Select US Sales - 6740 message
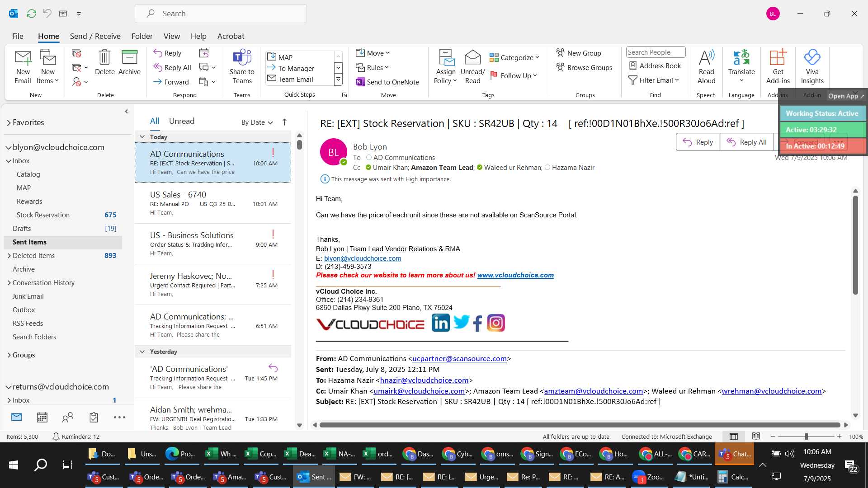This screenshot has height=488, width=868. click(x=213, y=203)
